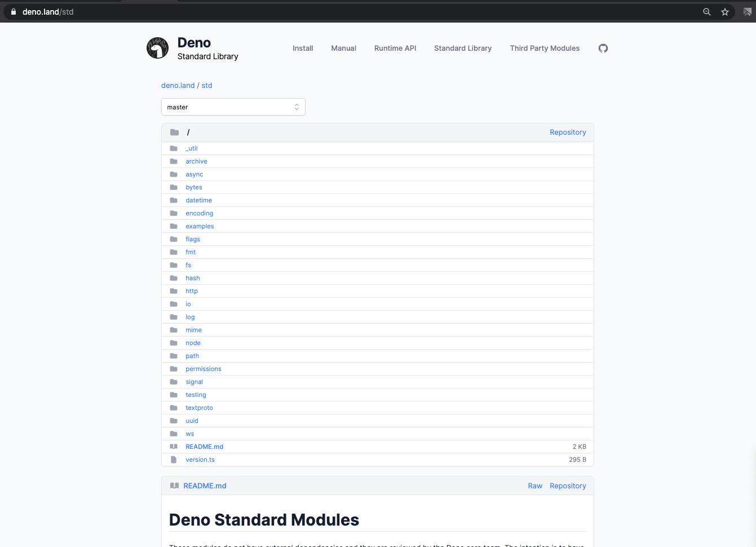
Task: Click the deno.land breadcrumb link
Action: (178, 86)
